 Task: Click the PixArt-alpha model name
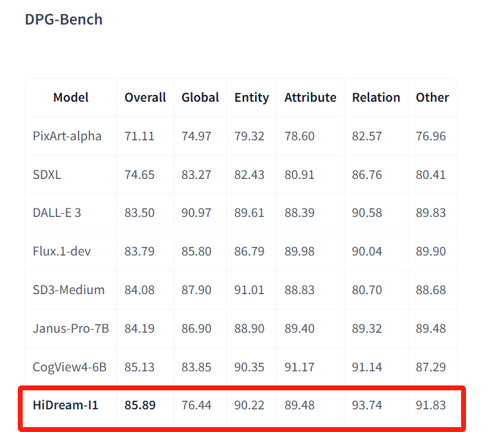pyautogui.click(x=67, y=136)
